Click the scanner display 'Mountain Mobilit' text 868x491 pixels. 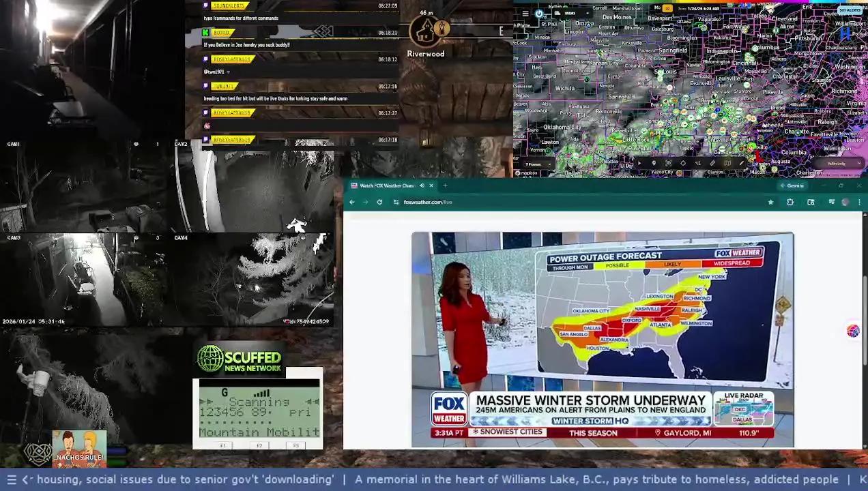[x=259, y=432]
